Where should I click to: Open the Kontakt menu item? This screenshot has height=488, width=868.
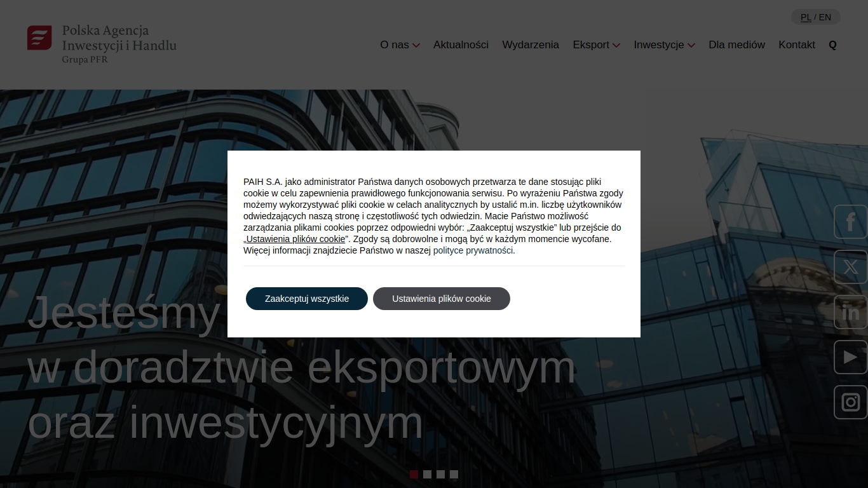click(x=797, y=44)
